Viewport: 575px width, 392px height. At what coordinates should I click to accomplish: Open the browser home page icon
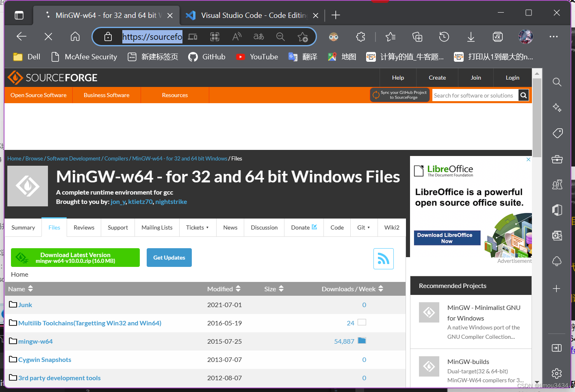pos(75,37)
